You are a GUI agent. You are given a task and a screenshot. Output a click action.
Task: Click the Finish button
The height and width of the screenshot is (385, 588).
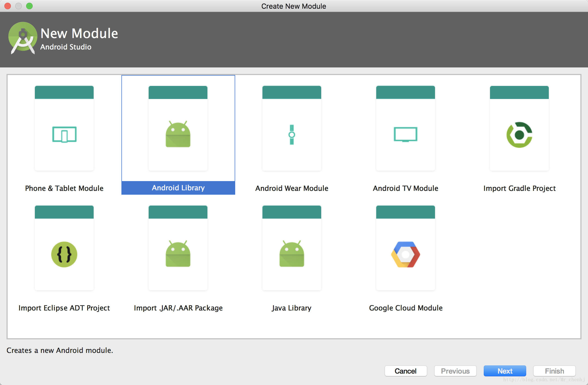[x=554, y=371]
